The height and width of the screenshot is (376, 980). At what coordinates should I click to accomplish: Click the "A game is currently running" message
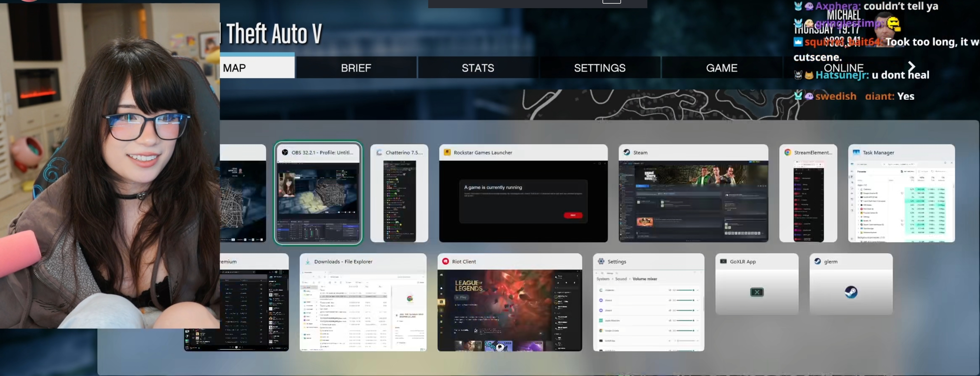pos(493,187)
